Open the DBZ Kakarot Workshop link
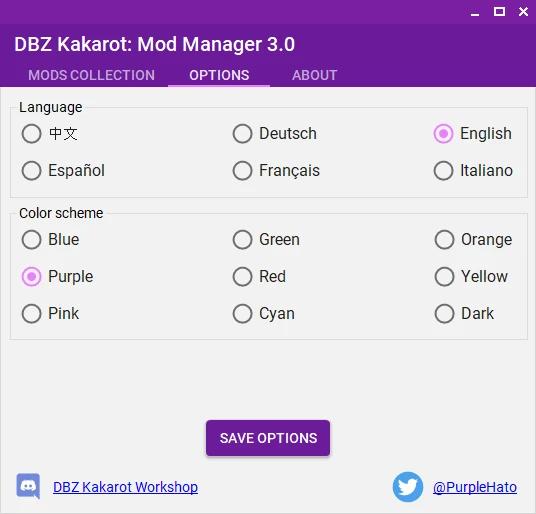Image resolution: width=536 pixels, height=514 pixels. pos(125,487)
